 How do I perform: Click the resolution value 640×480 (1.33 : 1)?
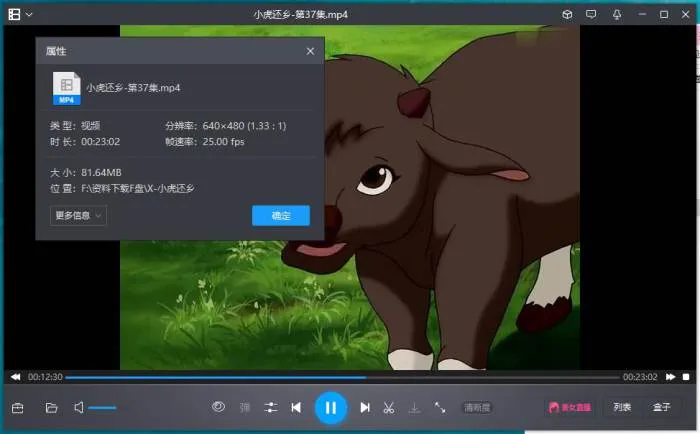(x=244, y=126)
